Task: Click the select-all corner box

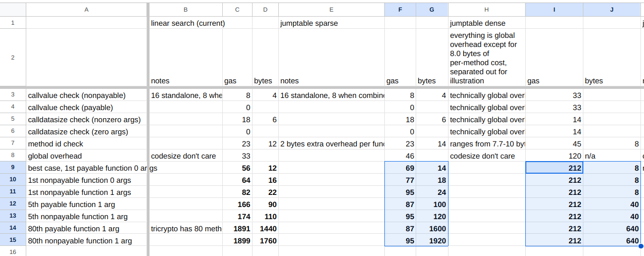Action: 13,9
